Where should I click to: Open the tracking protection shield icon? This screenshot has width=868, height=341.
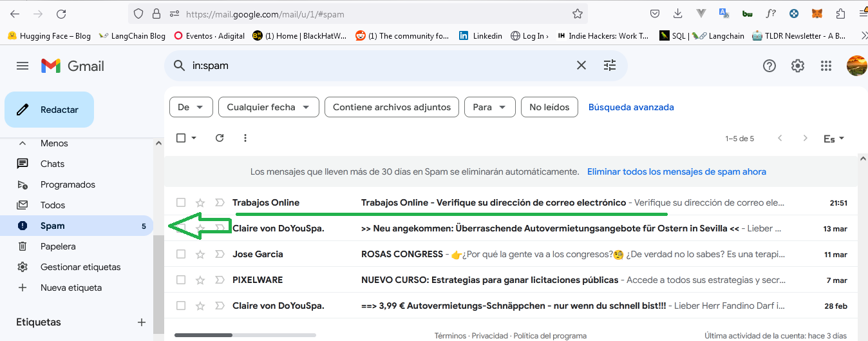(139, 14)
